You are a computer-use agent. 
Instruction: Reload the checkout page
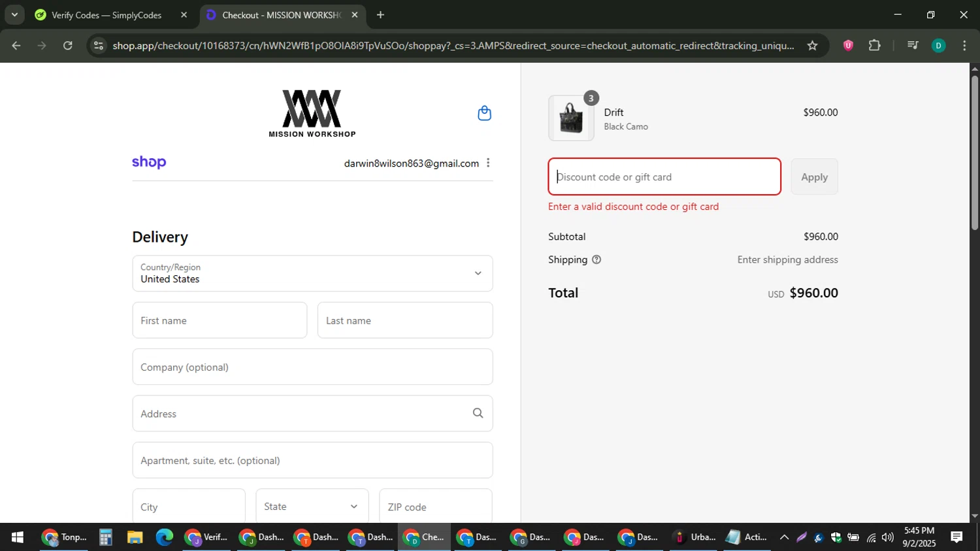(68, 45)
